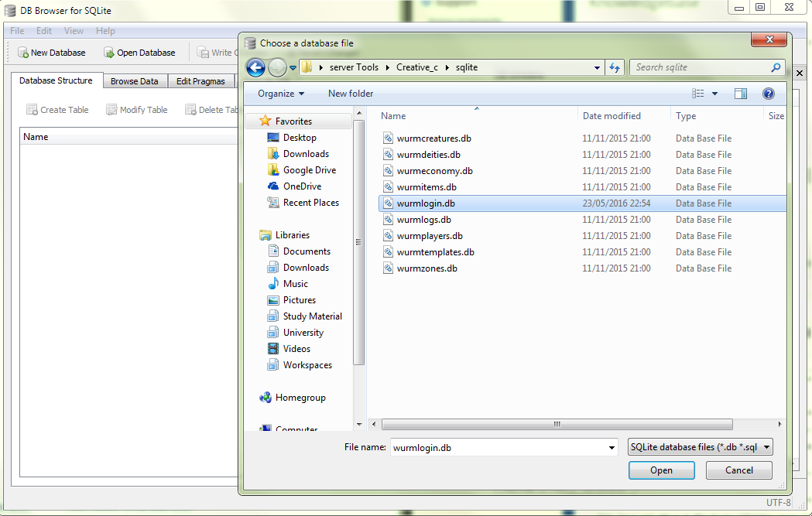Open the Documents library
Viewport: 812px width, 516px height.
[307, 251]
